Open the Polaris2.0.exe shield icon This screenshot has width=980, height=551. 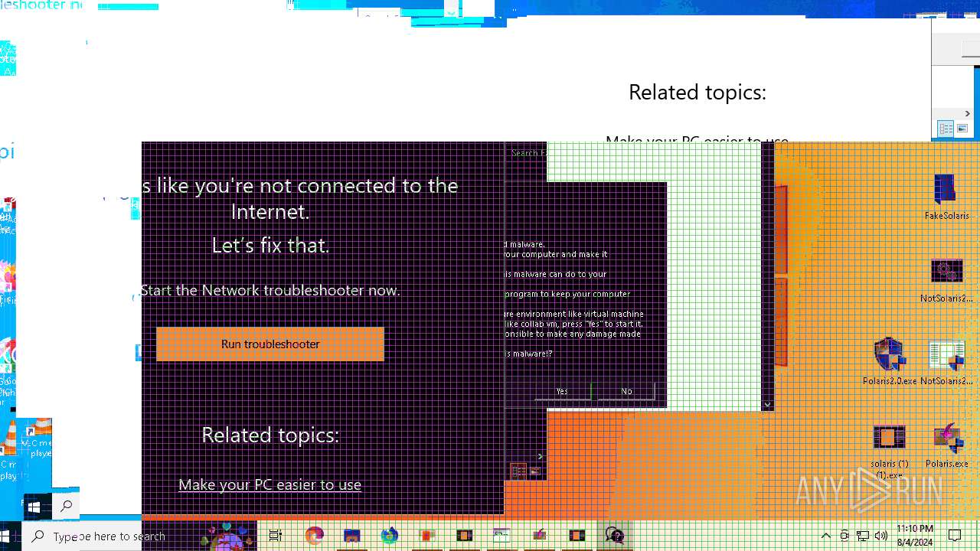click(889, 361)
